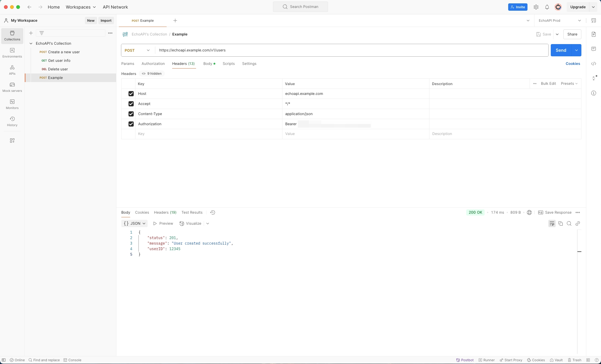
Task: Open the Upgrade dropdown arrow
Action: click(x=593, y=7)
